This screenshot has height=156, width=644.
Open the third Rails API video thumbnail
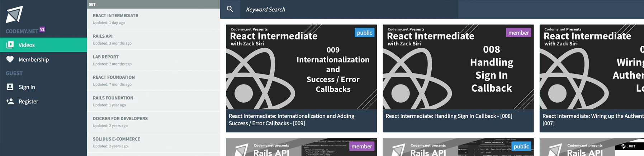coord(592,147)
